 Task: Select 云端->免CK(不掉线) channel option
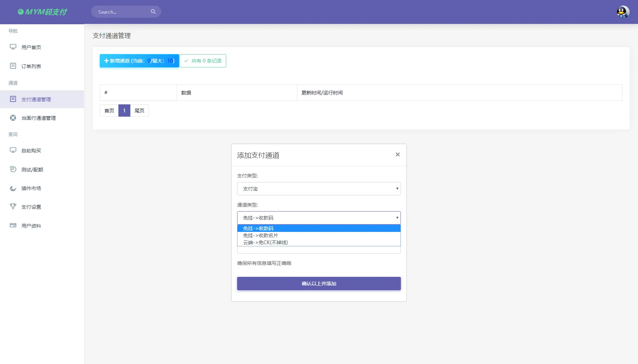(265, 242)
